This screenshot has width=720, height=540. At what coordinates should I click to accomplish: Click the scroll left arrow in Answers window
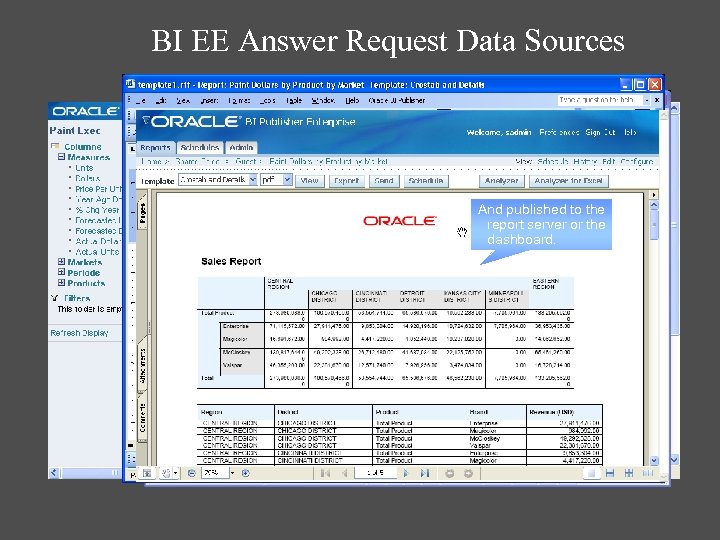point(54,472)
